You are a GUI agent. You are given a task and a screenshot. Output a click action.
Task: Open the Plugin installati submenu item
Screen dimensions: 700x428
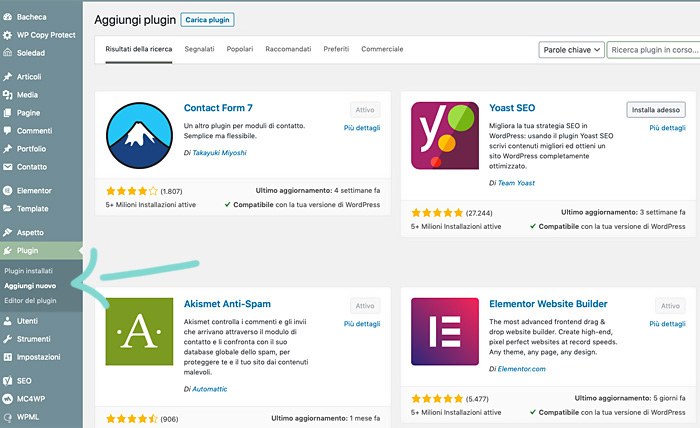tap(29, 271)
